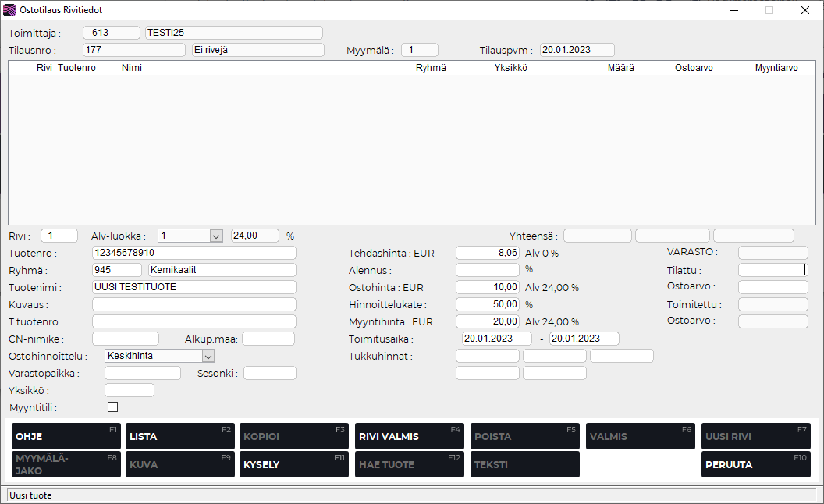This screenshot has width=824, height=504.
Task: Click the Tuotenro input field
Action: pyautogui.click(x=194, y=253)
